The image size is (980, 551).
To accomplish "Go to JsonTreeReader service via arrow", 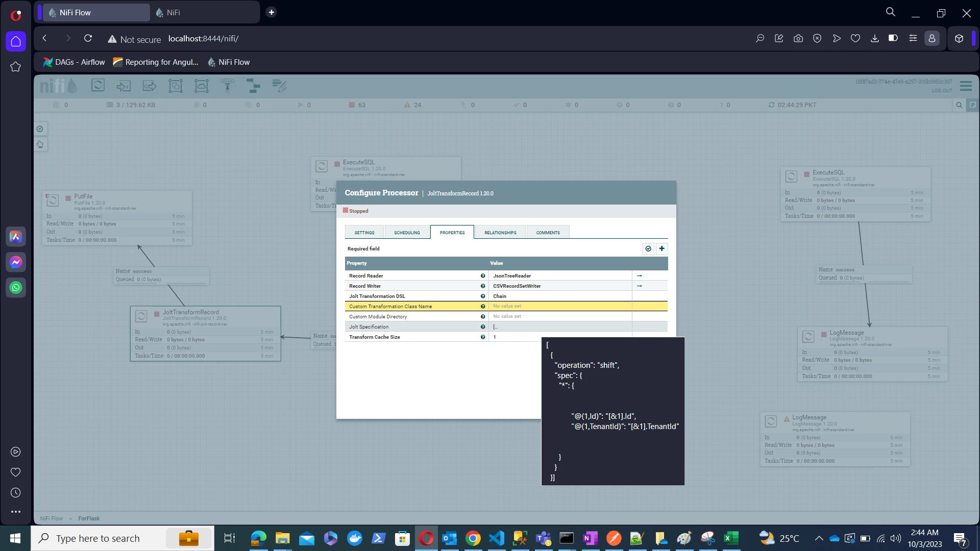I will click(639, 275).
